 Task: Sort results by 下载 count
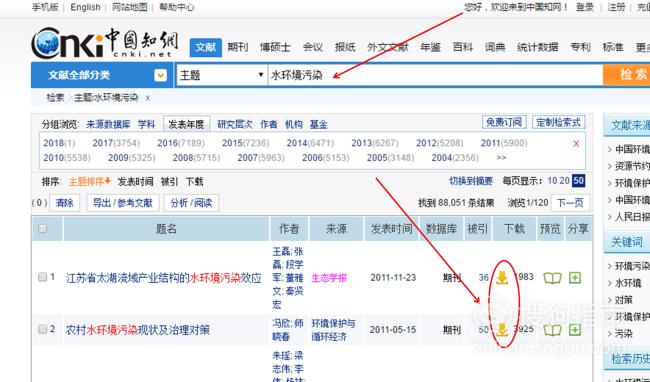(194, 181)
